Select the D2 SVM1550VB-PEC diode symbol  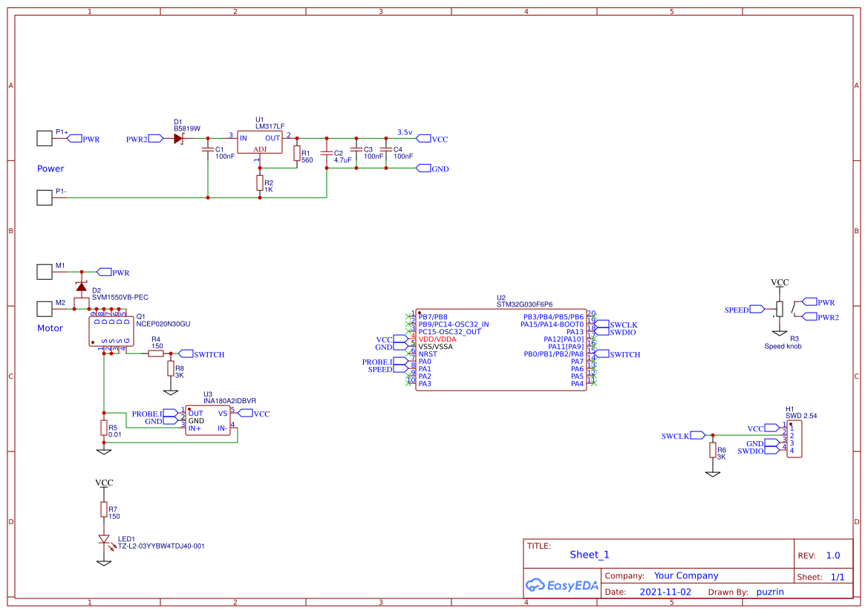(82, 286)
